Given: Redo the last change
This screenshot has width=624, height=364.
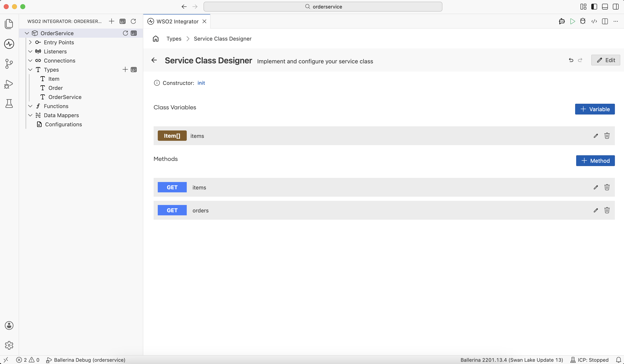Looking at the screenshot, I should click(580, 60).
